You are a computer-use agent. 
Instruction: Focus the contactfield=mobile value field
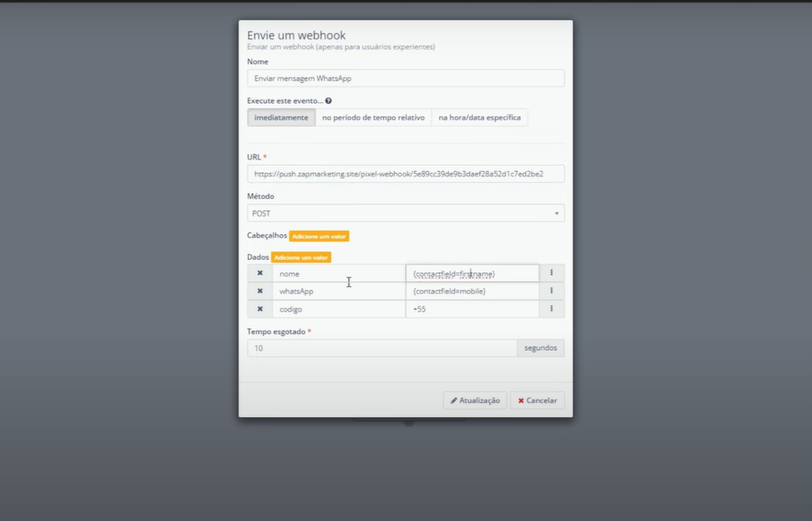pos(472,291)
